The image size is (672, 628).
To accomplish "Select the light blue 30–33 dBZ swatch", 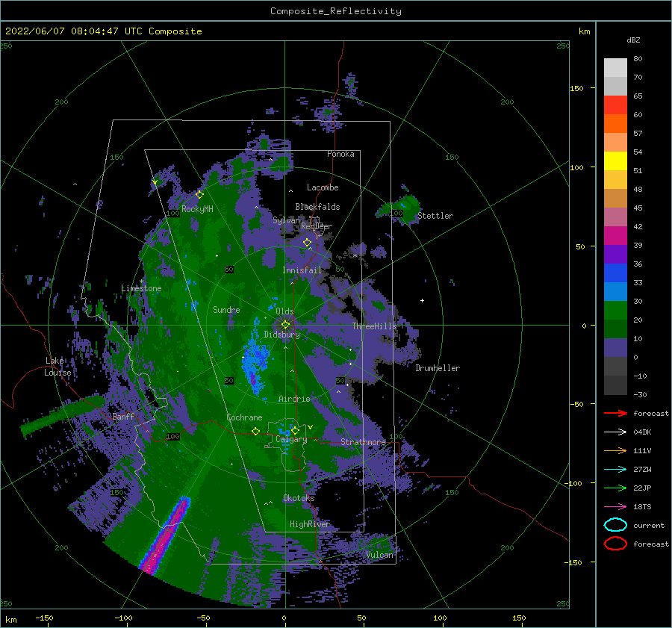I will coord(615,292).
